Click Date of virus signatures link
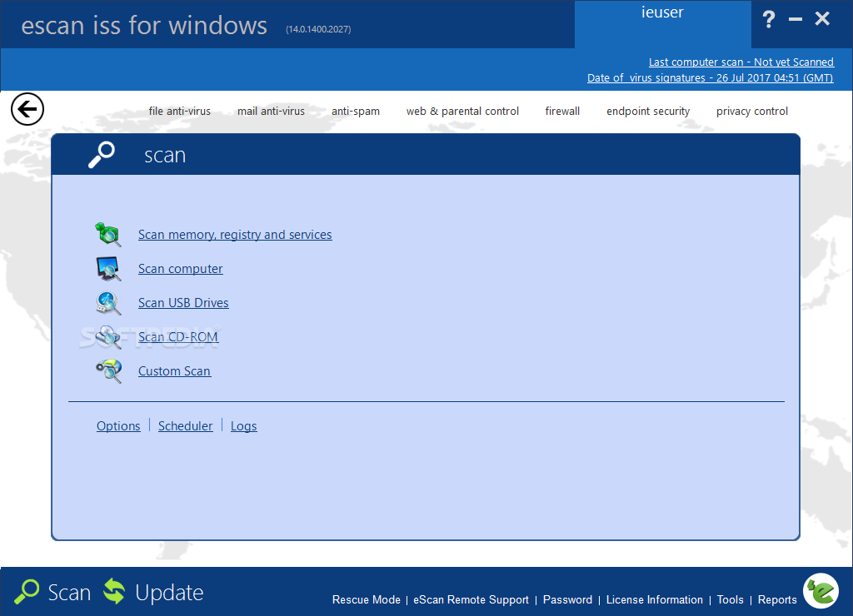 coord(710,77)
